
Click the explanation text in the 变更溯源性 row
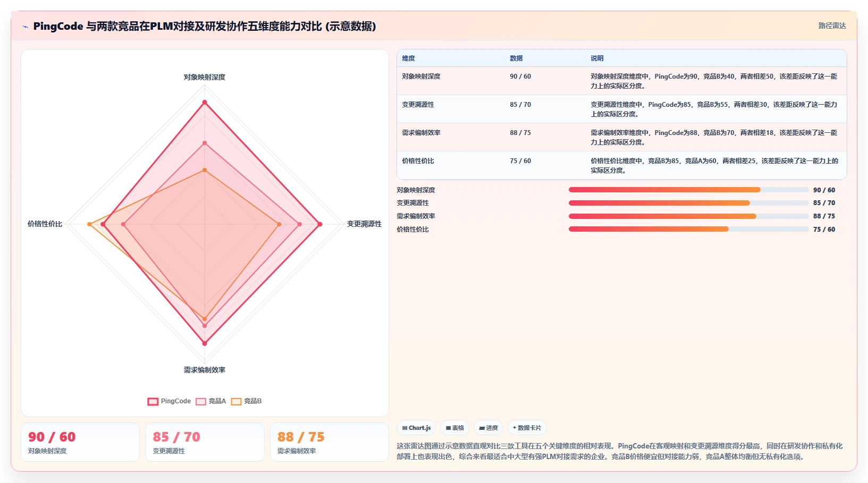tap(714, 109)
